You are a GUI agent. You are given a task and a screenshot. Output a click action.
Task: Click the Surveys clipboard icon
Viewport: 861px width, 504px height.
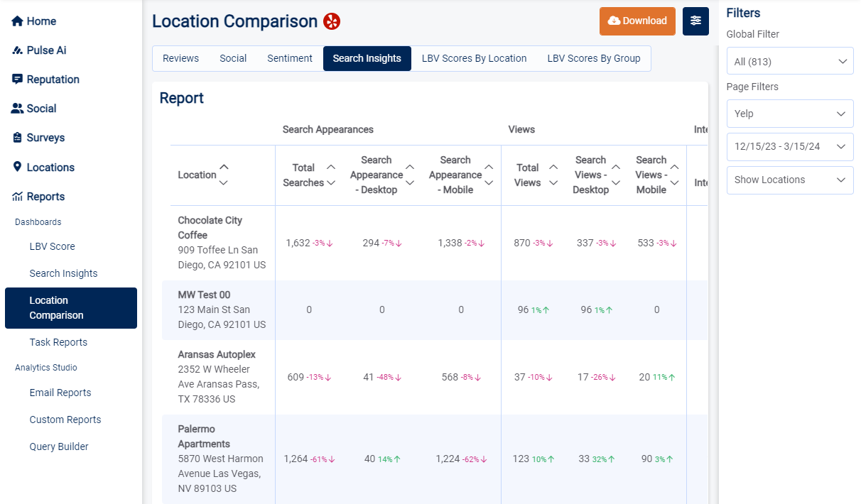click(17, 138)
